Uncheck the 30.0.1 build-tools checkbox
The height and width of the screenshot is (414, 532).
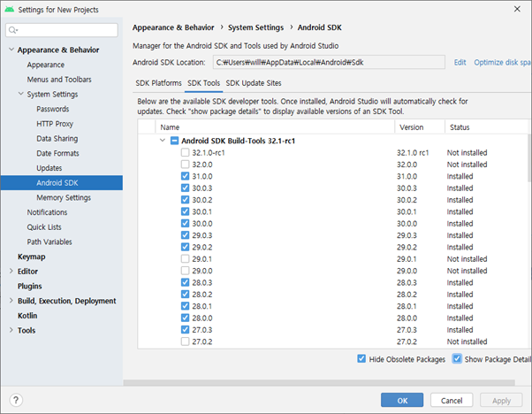click(185, 211)
